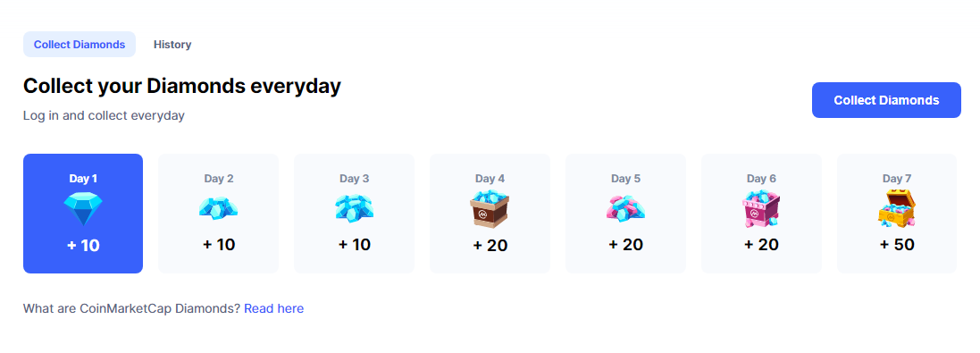Click the brown crate of diamonds on Day 4
980x353 pixels.
point(490,209)
